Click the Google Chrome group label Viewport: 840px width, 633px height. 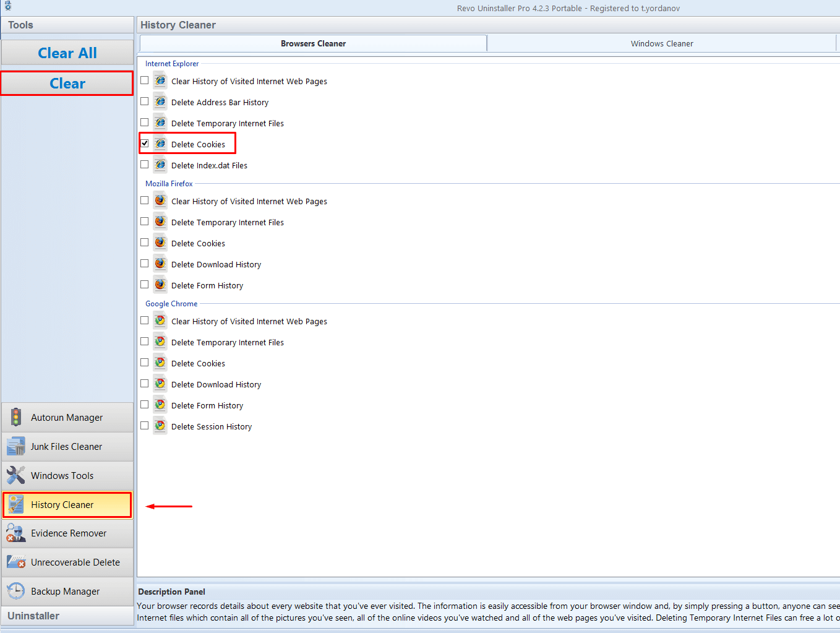point(171,304)
